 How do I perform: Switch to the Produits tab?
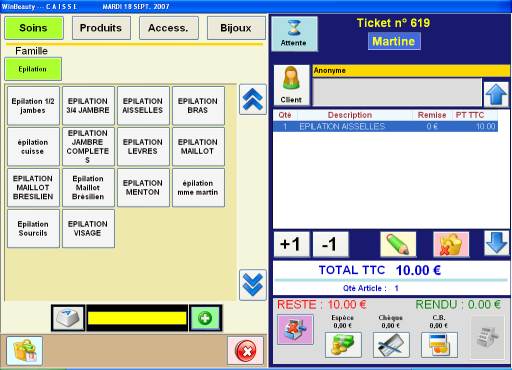coord(101,28)
